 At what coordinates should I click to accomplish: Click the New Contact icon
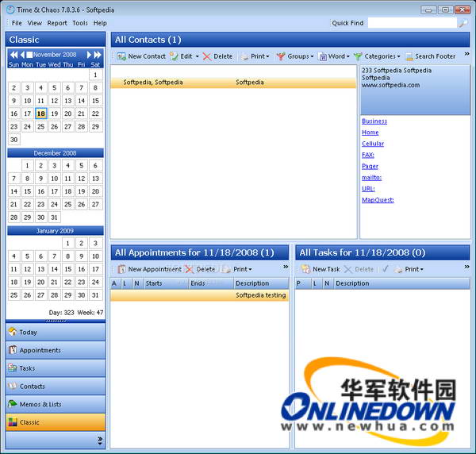(x=121, y=56)
